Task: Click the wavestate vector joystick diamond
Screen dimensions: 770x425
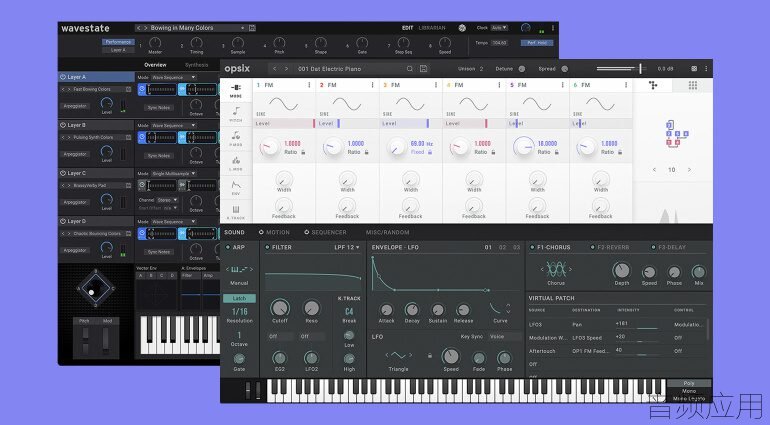Action: (96, 288)
